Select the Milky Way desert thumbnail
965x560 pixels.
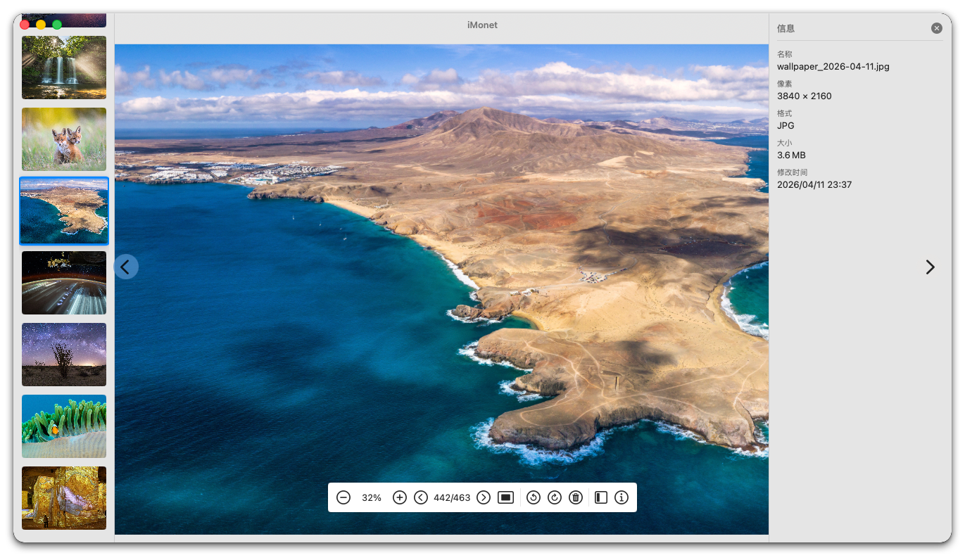pyautogui.click(x=64, y=355)
